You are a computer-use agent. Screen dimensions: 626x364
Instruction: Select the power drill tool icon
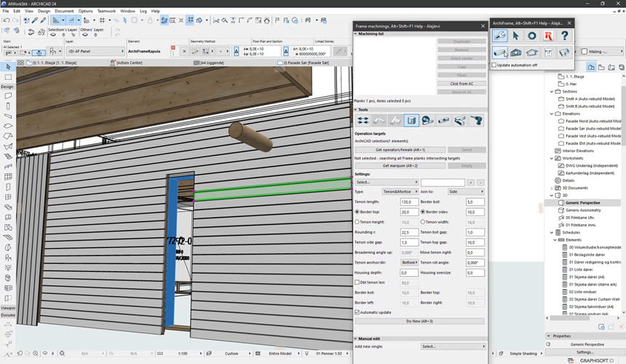coord(476,120)
